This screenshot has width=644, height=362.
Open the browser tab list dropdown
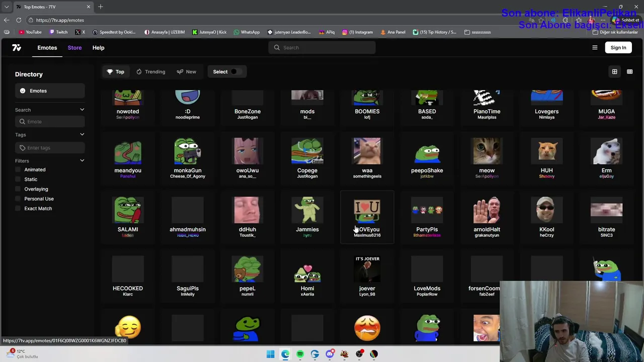[7, 7]
